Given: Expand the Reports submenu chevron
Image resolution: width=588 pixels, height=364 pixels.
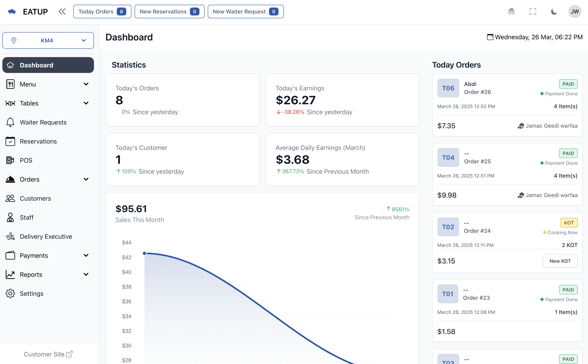Looking at the screenshot, I should click(86, 274).
